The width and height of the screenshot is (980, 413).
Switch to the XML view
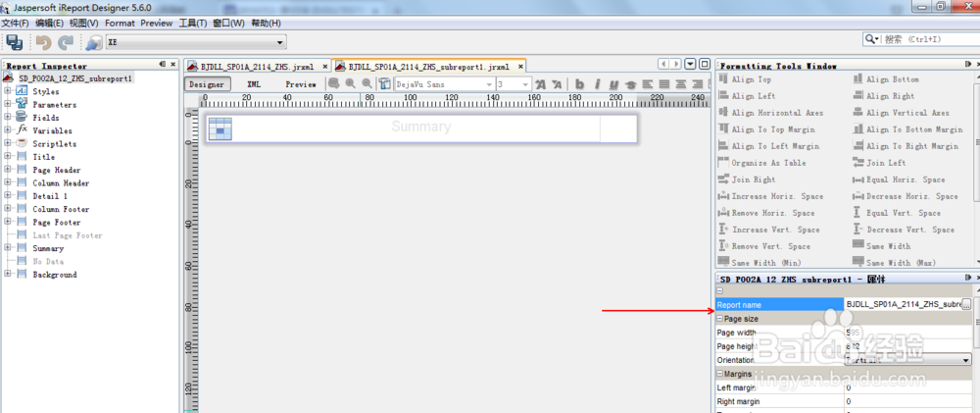pyautogui.click(x=254, y=83)
